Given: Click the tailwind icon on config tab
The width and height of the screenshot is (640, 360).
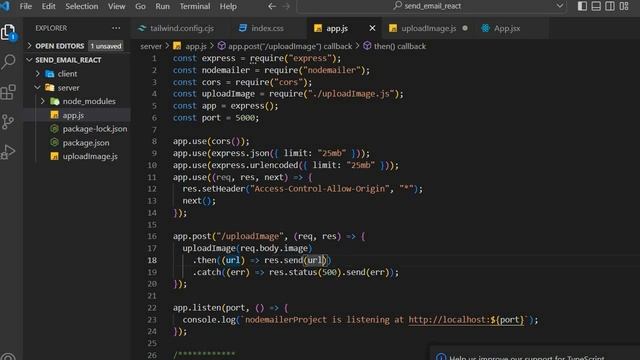Looking at the screenshot, I should pyautogui.click(x=142, y=28).
